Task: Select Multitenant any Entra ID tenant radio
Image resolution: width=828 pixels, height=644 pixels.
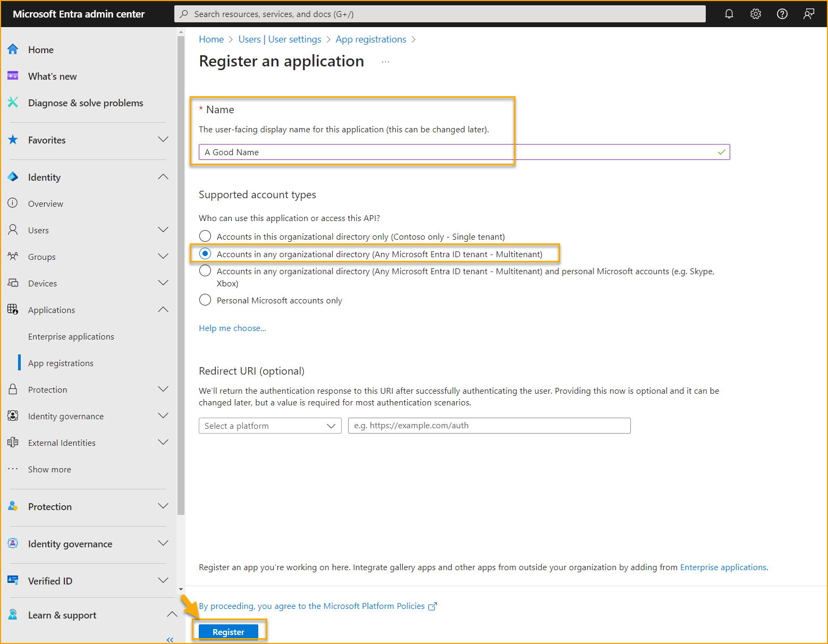Action: coord(205,254)
